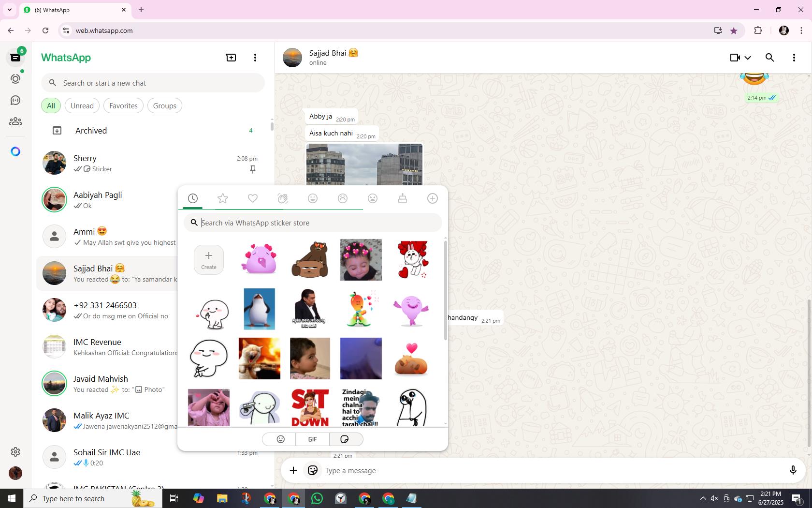
Task: Reload the WhatsApp web page
Action: (45, 30)
